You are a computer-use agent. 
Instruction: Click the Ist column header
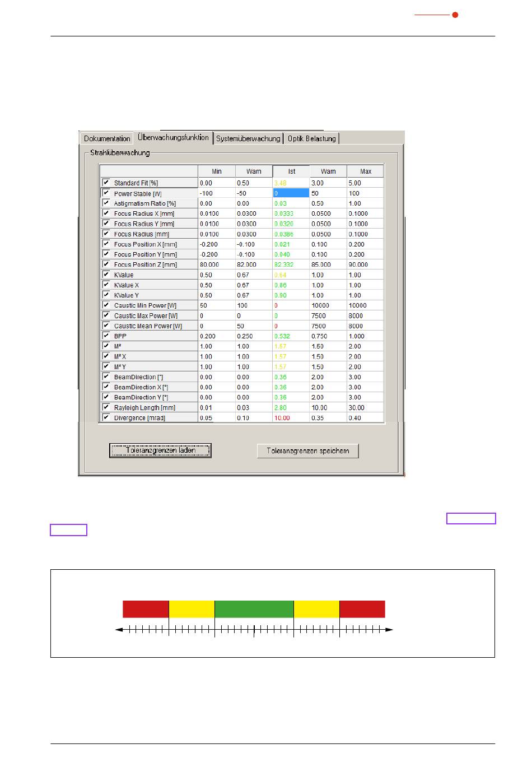pos(291,171)
